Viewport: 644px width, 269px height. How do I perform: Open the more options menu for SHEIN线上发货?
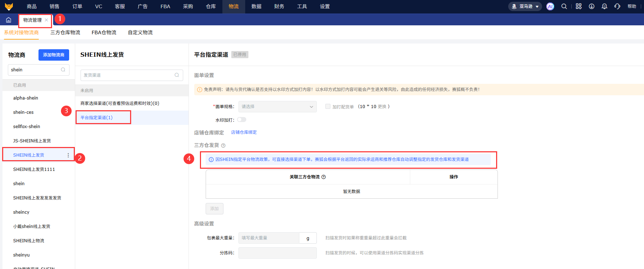68,155
